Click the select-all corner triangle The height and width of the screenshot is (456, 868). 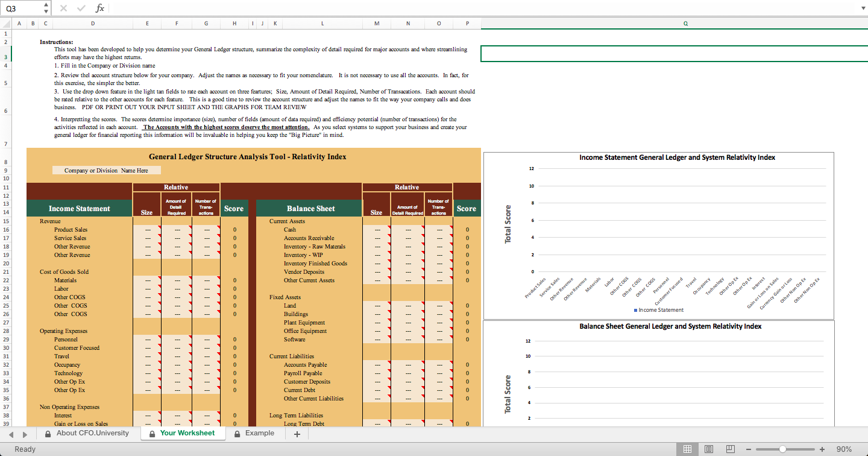coord(5,24)
